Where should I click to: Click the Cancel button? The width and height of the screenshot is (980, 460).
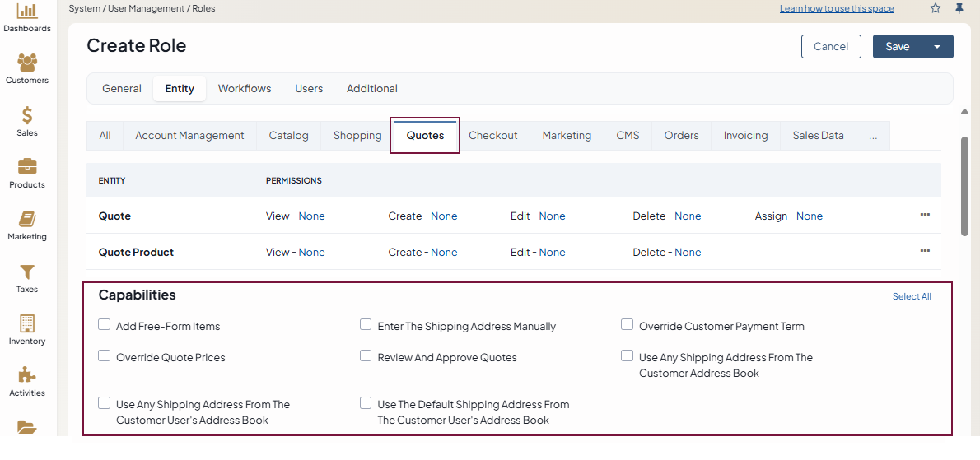830,47
